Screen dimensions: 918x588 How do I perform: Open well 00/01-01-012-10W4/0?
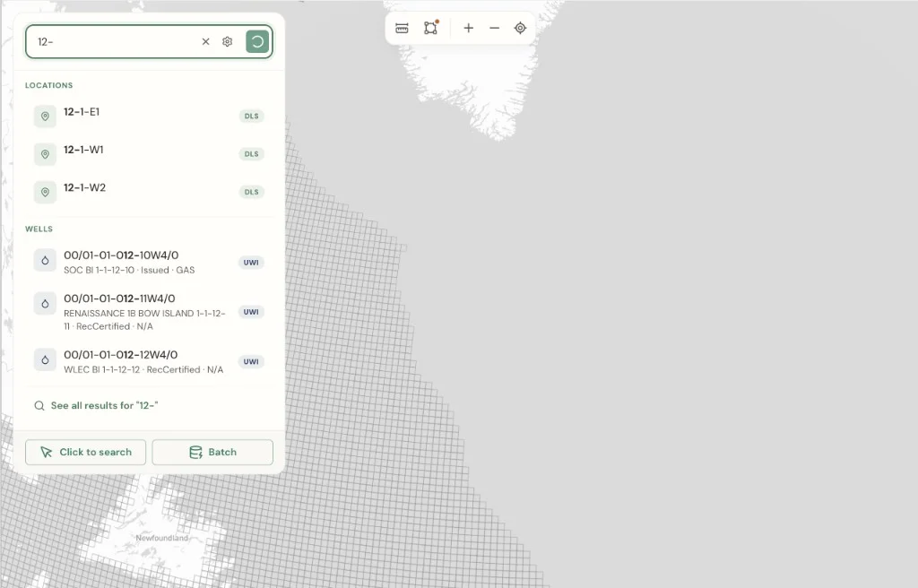click(x=150, y=262)
